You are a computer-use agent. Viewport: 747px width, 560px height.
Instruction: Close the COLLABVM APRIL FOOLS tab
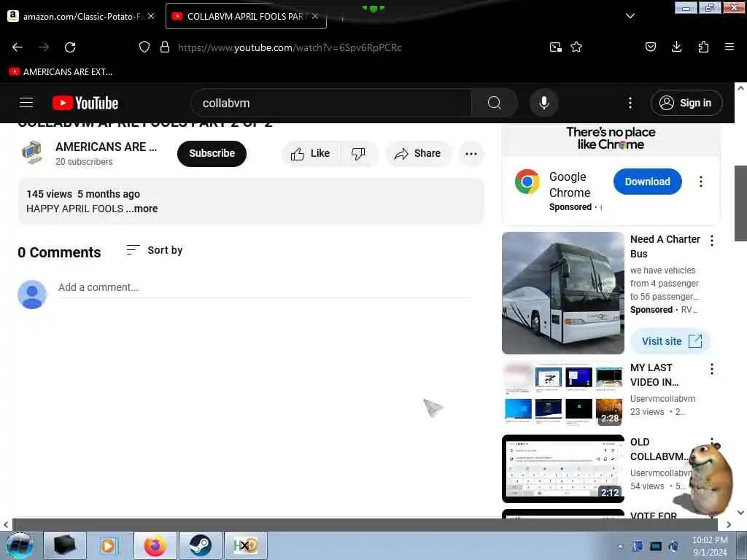(x=315, y=16)
